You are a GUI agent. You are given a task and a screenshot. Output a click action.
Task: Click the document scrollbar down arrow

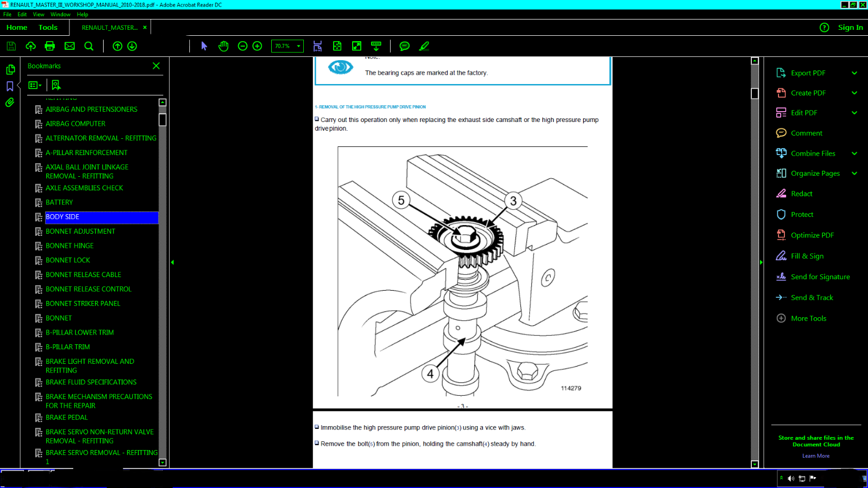pyautogui.click(x=755, y=464)
